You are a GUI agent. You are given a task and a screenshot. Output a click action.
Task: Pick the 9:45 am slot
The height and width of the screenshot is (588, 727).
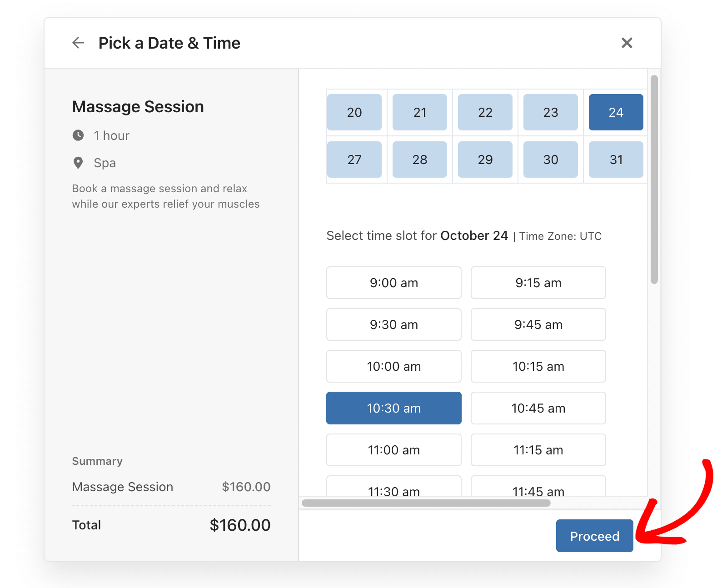(538, 324)
